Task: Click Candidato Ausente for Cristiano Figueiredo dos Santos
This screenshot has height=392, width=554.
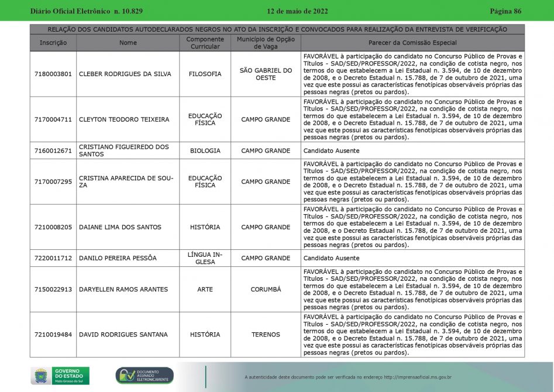Action: tap(331, 150)
